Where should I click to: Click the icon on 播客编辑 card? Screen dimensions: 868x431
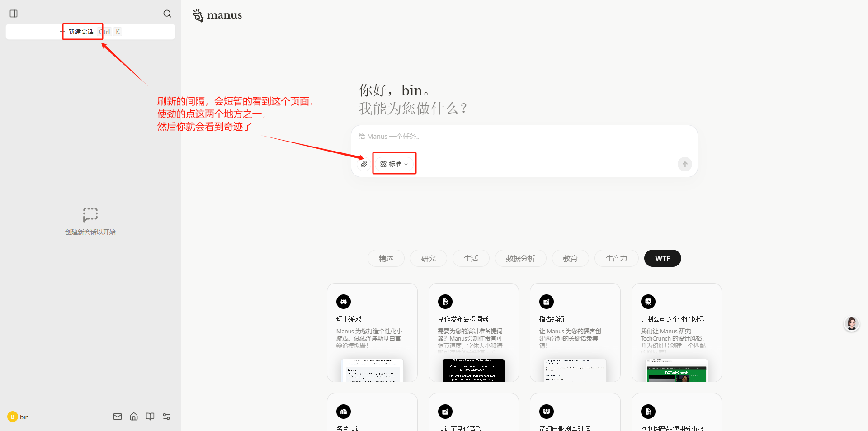(547, 302)
